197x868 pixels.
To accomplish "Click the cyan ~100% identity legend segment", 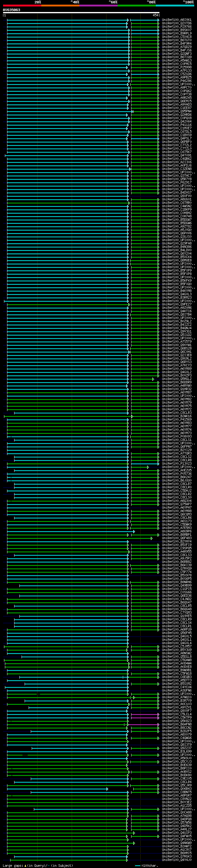I will 175,6.
